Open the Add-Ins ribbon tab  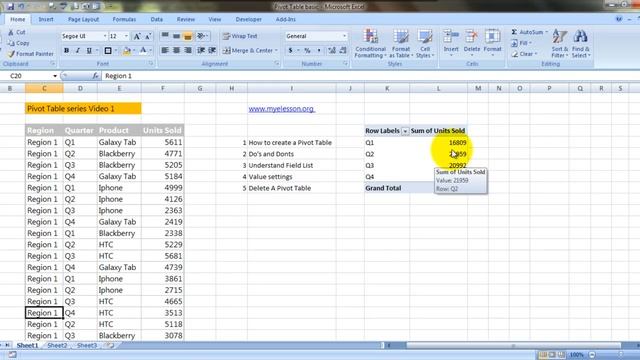tap(285, 19)
